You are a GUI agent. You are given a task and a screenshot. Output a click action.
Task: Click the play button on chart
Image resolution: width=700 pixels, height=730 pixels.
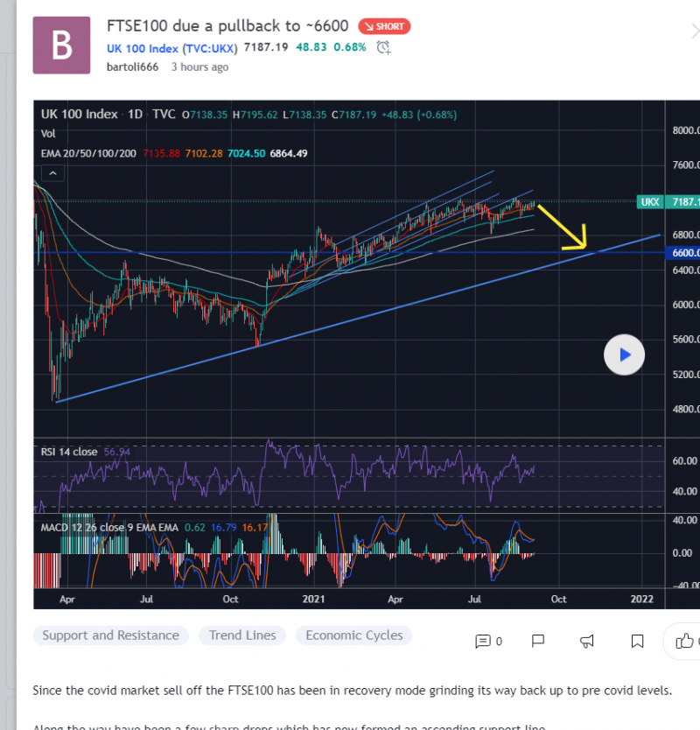coord(624,354)
